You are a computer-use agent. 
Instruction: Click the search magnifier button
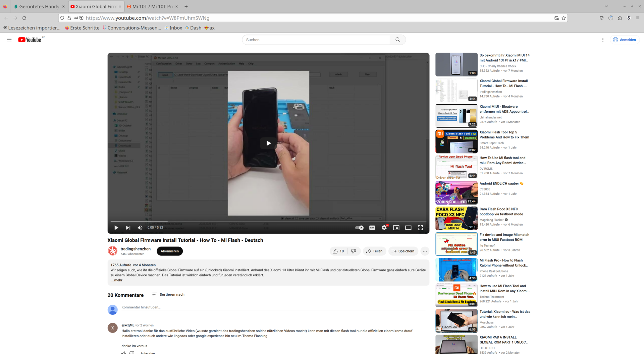(398, 40)
